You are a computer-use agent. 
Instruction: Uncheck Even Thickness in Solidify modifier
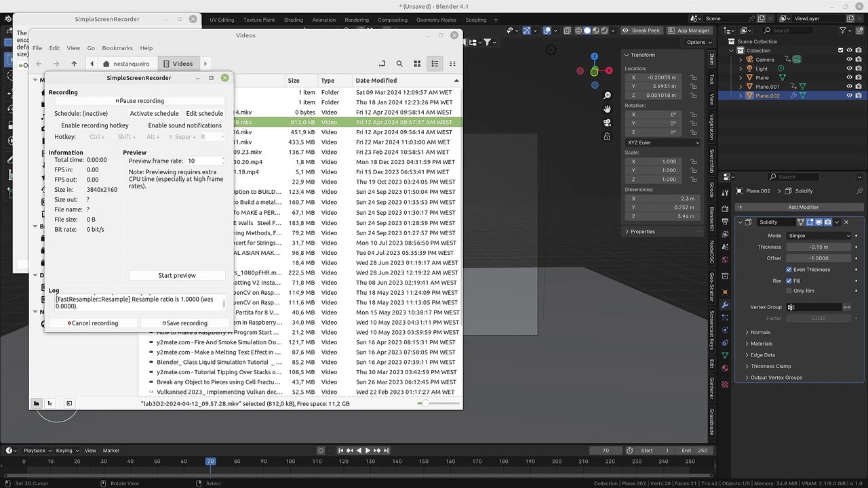[789, 270]
